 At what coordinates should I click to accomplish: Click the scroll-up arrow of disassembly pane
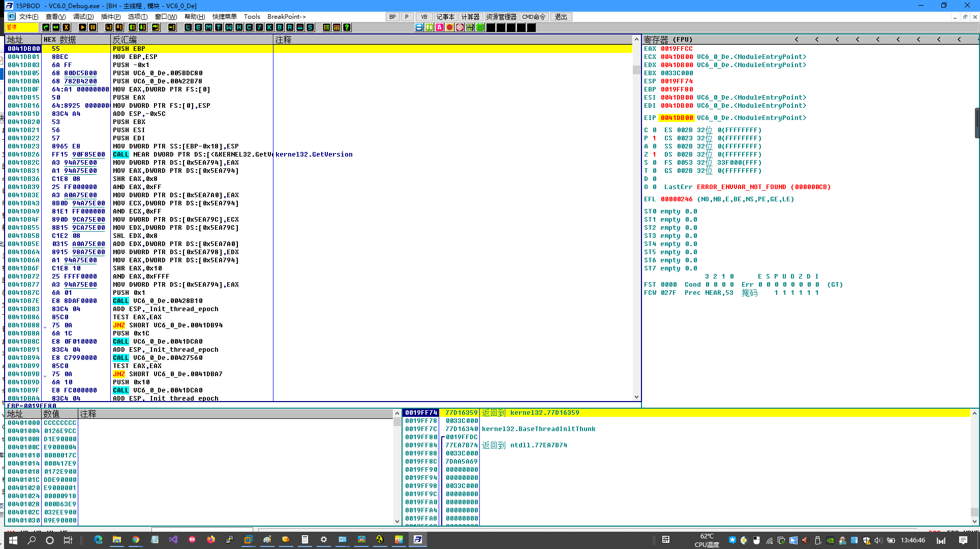(x=636, y=39)
